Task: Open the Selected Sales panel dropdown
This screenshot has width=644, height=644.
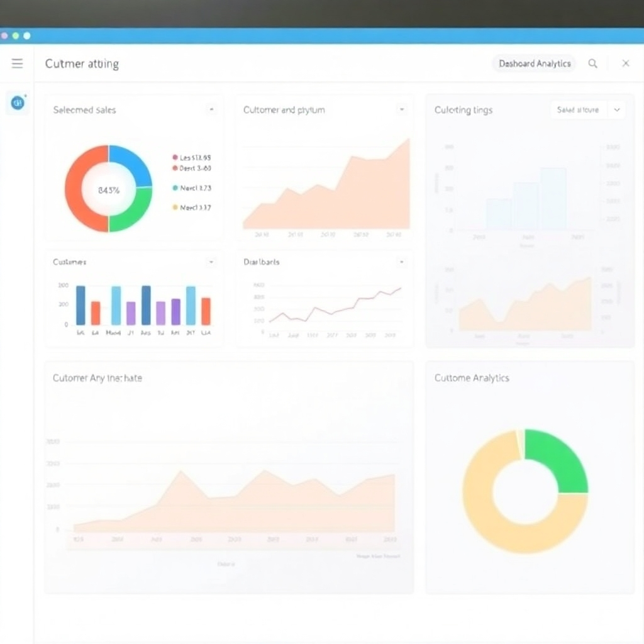Action: pos(211,109)
